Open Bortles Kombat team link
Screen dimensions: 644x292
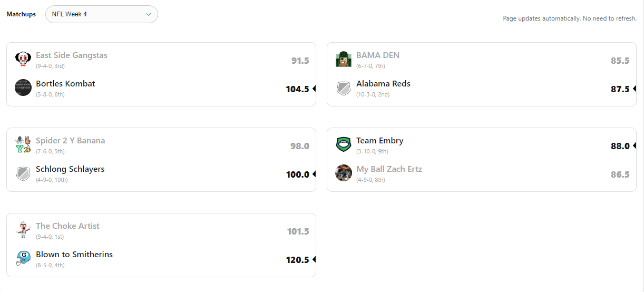(x=65, y=84)
